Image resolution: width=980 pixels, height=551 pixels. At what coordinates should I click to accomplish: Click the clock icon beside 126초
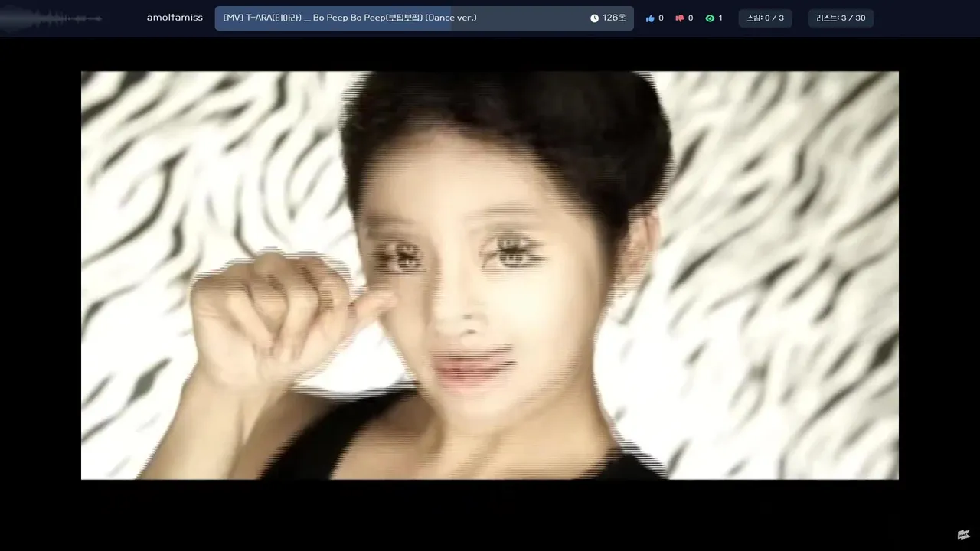[594, 18]
